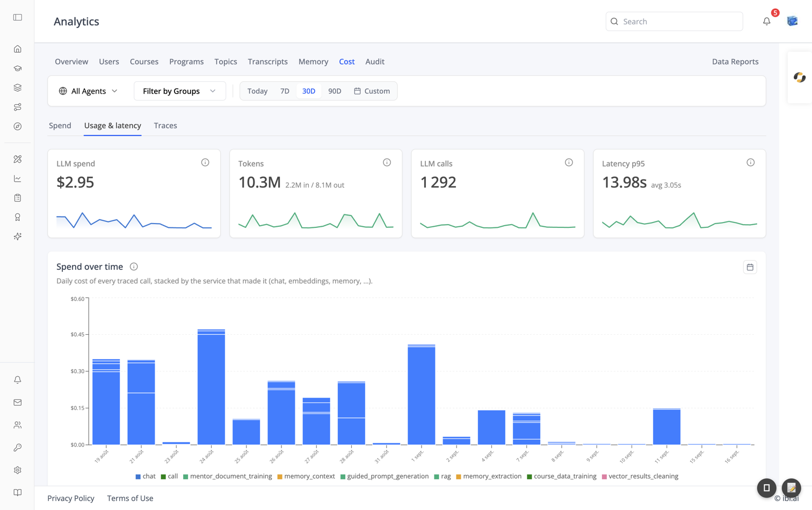Open the calendar button on spend chart
Screen dimensions: 812x510
[750, 267]
